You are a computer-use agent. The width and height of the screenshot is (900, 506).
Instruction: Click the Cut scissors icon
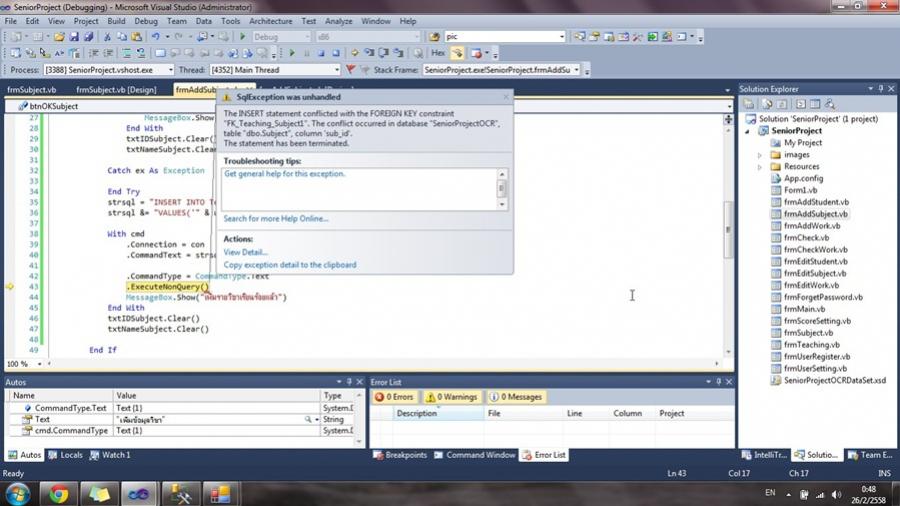[x=107, y=37]
